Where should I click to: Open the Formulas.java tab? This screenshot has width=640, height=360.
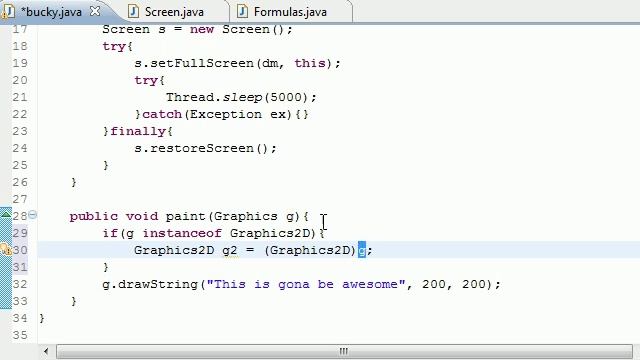(290, 12)
